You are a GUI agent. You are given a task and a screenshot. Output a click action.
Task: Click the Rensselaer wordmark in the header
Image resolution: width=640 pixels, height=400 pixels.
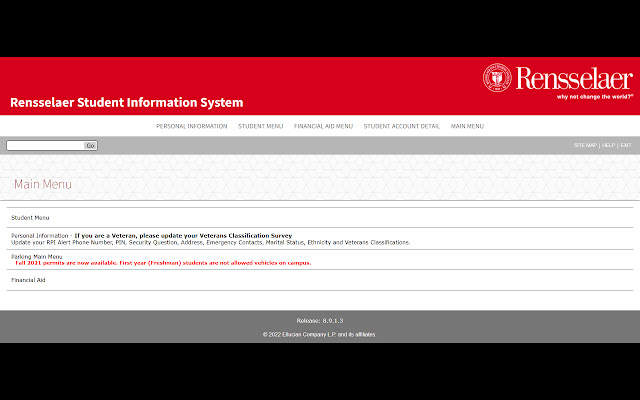574,78
